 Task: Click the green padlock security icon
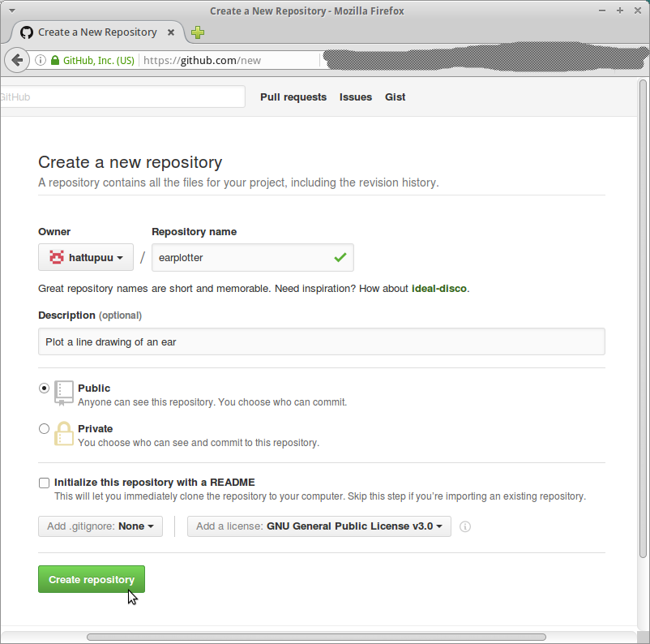click(x=55, y=61)
